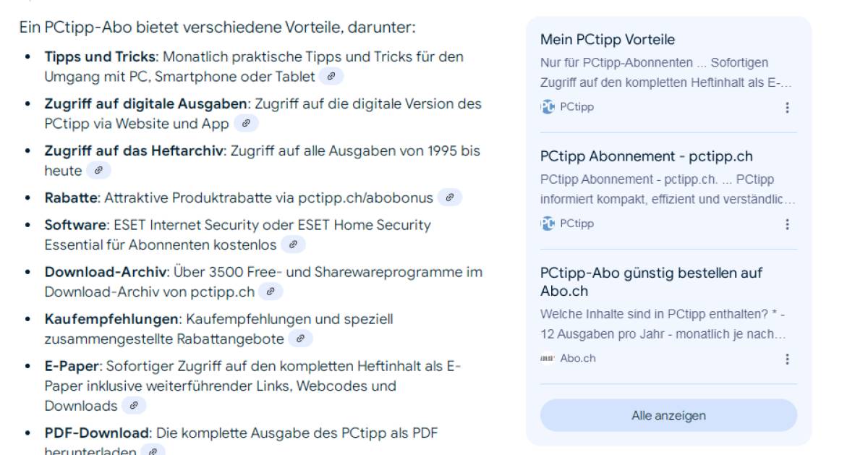This screenshot has width=868, height=455.
Task: Open link icon after ESET Software item
Action: [293, 245]
